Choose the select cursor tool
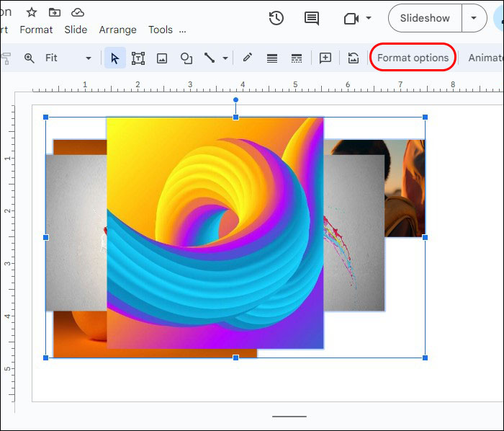Screen dimensions: 504x431 [114, 58]
